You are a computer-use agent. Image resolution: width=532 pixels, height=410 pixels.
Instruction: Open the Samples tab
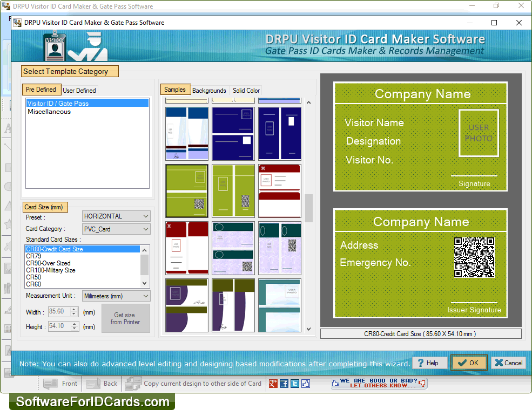click(x=176, y=90)
